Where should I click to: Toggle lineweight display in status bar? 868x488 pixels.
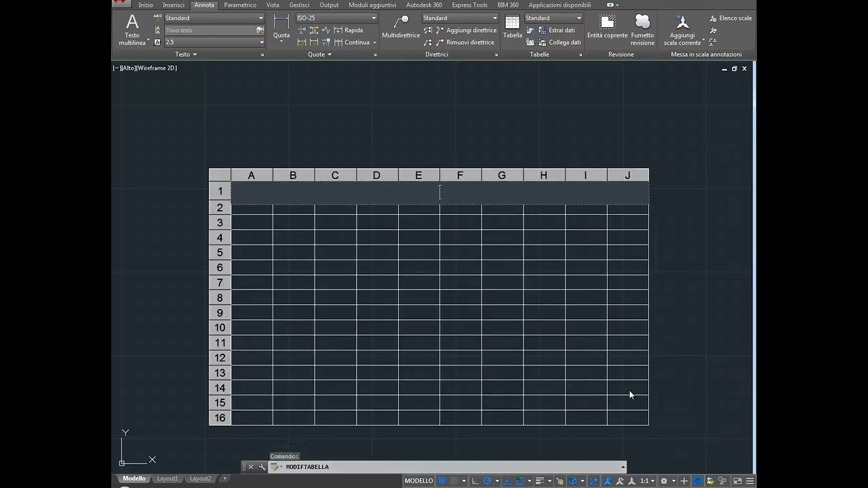coord(540,481)
